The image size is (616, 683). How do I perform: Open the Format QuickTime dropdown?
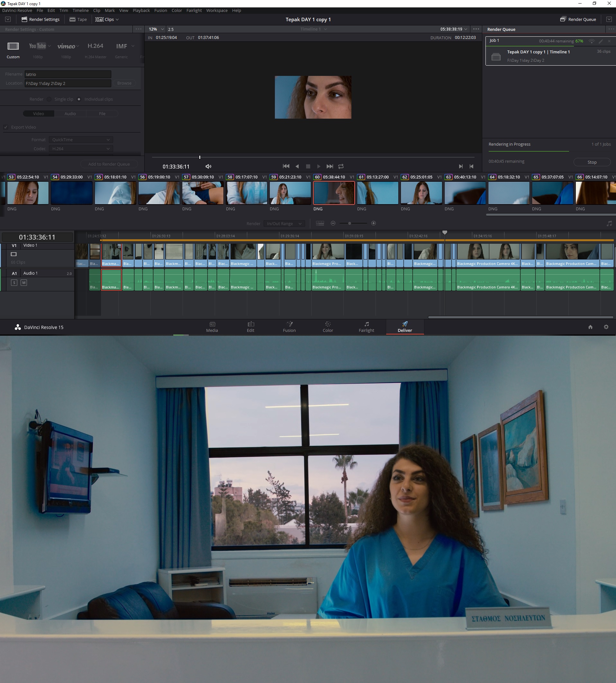click(x=81, y=140)
